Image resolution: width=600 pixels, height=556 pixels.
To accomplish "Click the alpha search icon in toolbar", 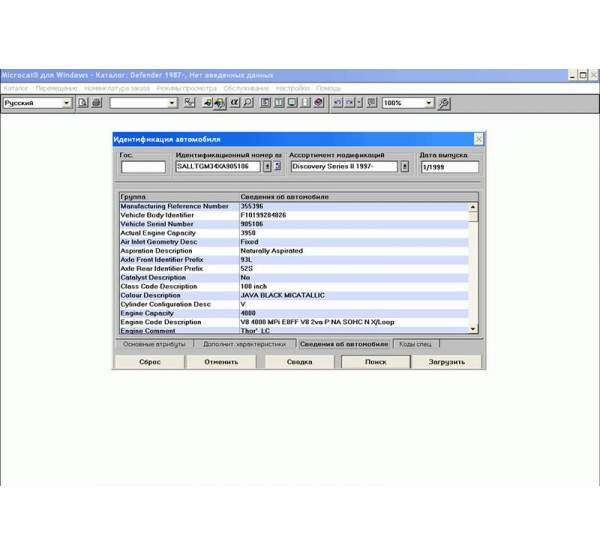I will point(234,103).
